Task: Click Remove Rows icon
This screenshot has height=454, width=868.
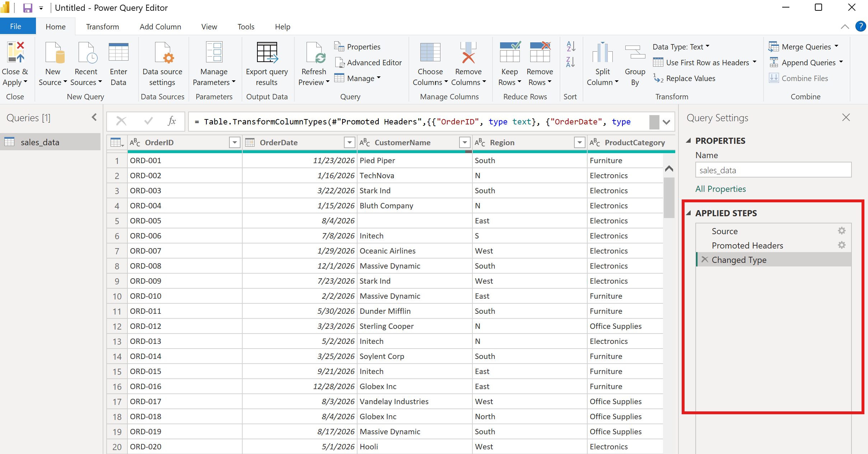Action: pos(540,52)
